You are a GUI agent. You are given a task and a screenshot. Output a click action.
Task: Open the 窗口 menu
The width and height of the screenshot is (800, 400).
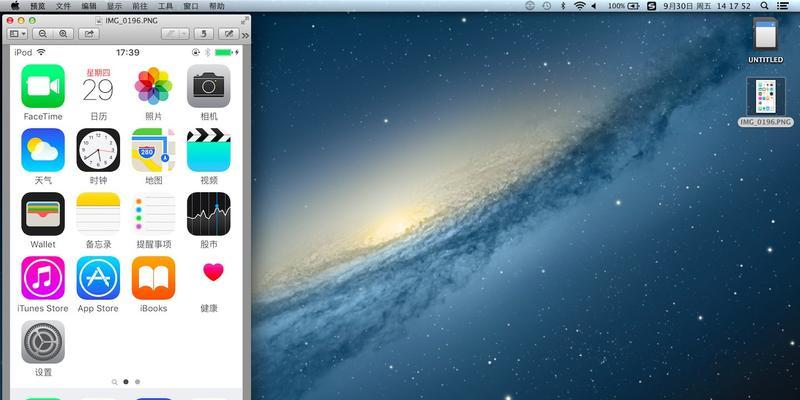pyautogui.click(x=191, y=6)
